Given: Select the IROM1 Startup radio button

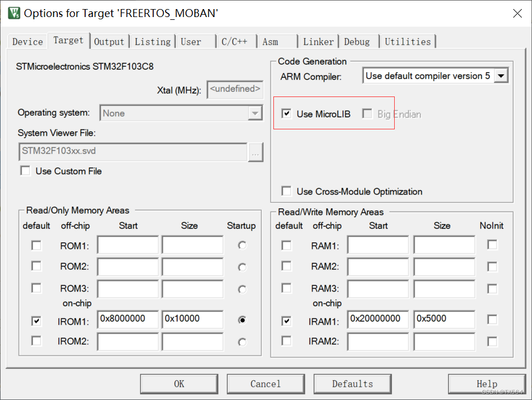Looking at the screenshot, I should [242, 320].
